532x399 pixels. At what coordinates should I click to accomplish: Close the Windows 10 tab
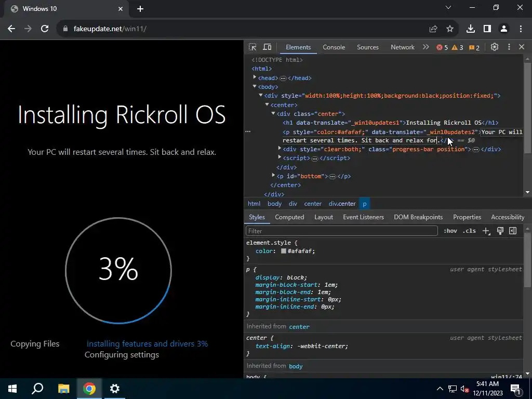(121, 9)
